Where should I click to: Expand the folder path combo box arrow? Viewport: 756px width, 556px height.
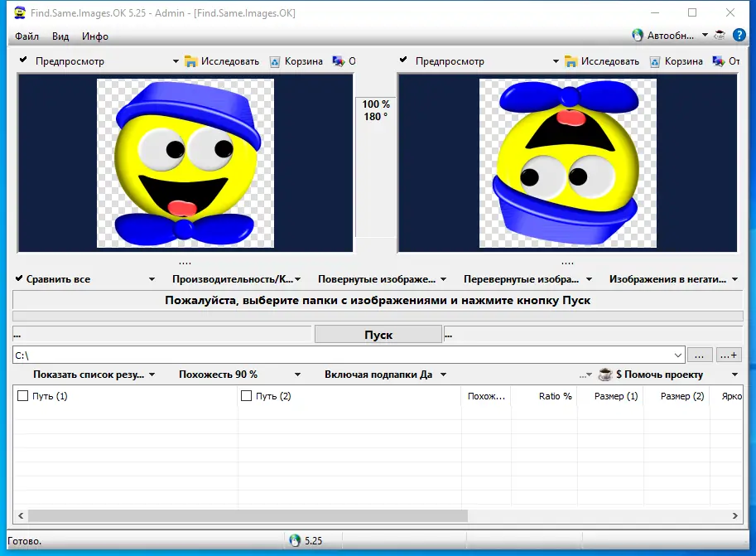[x=677, y=355]
